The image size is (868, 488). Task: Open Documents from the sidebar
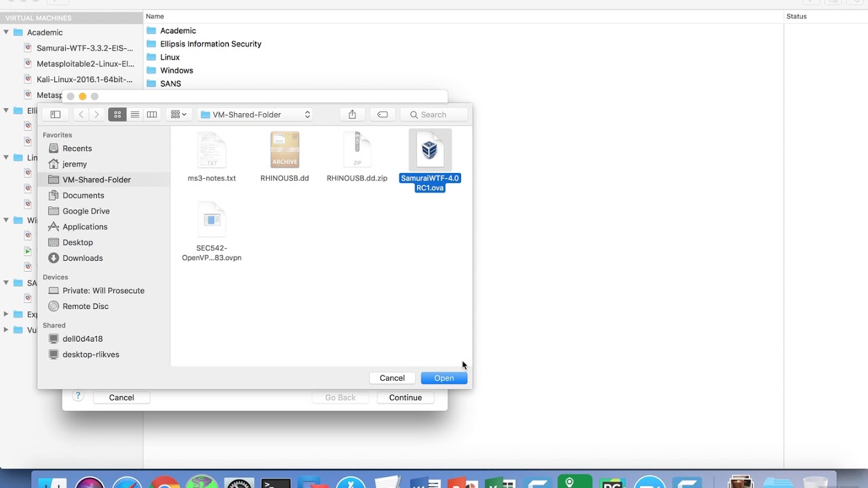[83, 195]
